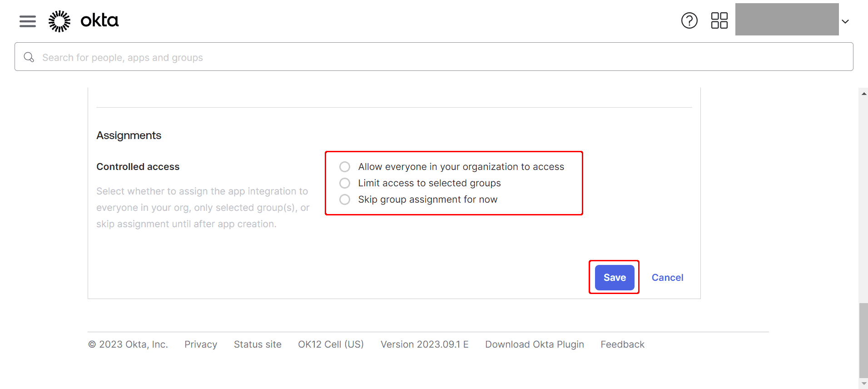
Task: Click the search magnifier icon
Action: [x=29, y=57]
